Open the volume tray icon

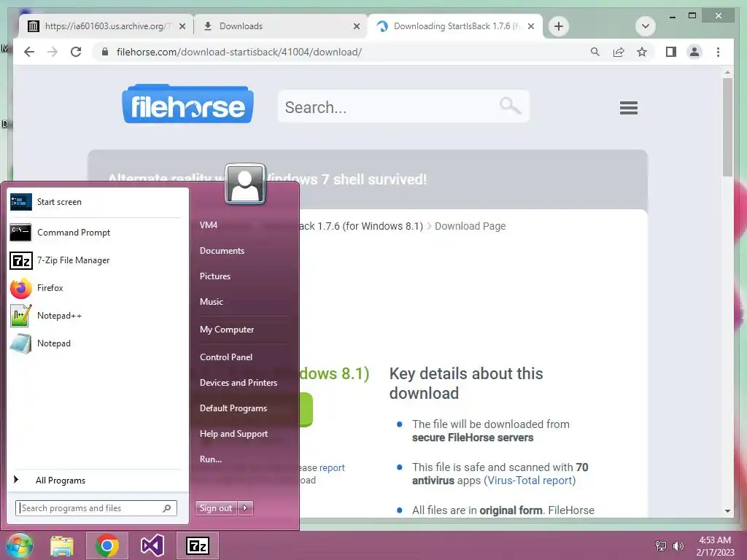[x=678, y=545]
